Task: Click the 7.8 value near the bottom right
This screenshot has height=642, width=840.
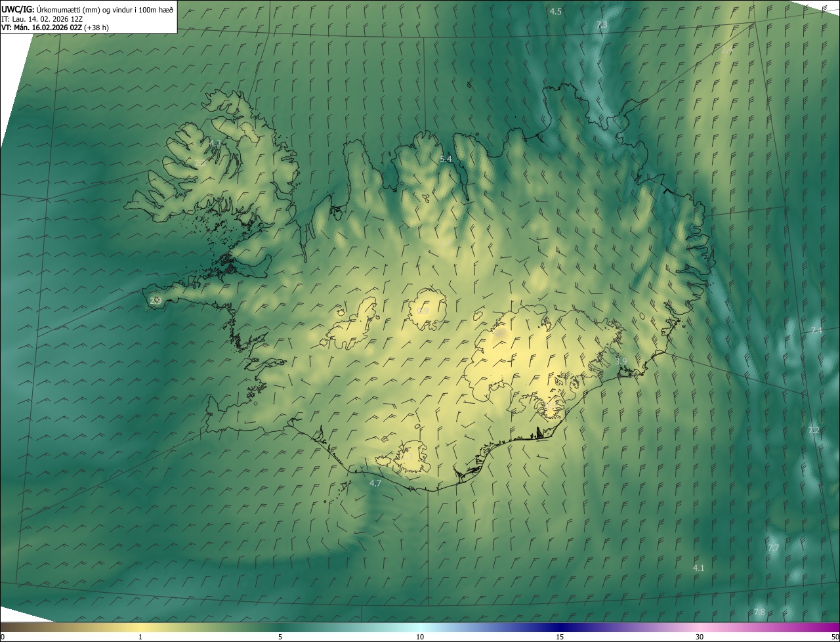Action: pos(759,612)
